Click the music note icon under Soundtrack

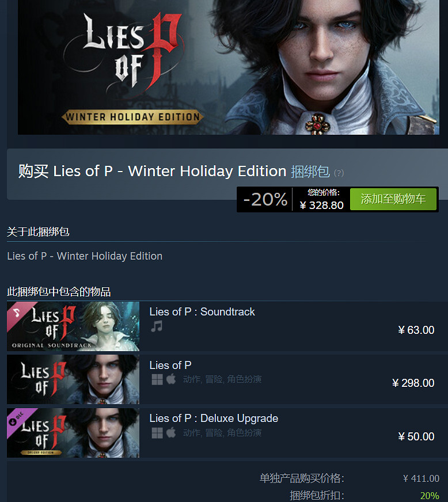click(157, 326)
